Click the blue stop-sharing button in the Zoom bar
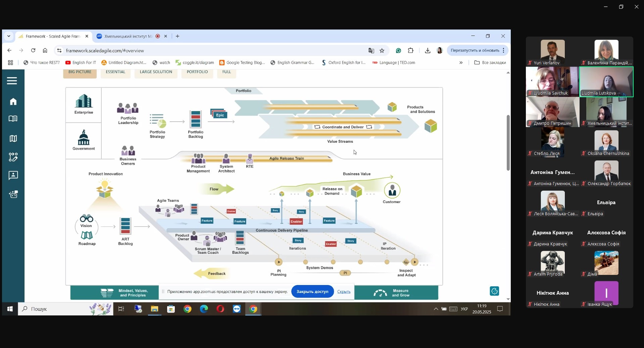Screen dimensions: 644x348 click(x=312, y=292)
